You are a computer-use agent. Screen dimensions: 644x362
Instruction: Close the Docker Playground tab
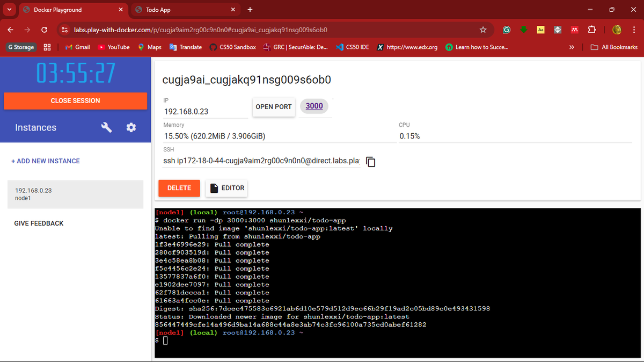point(121,10)
